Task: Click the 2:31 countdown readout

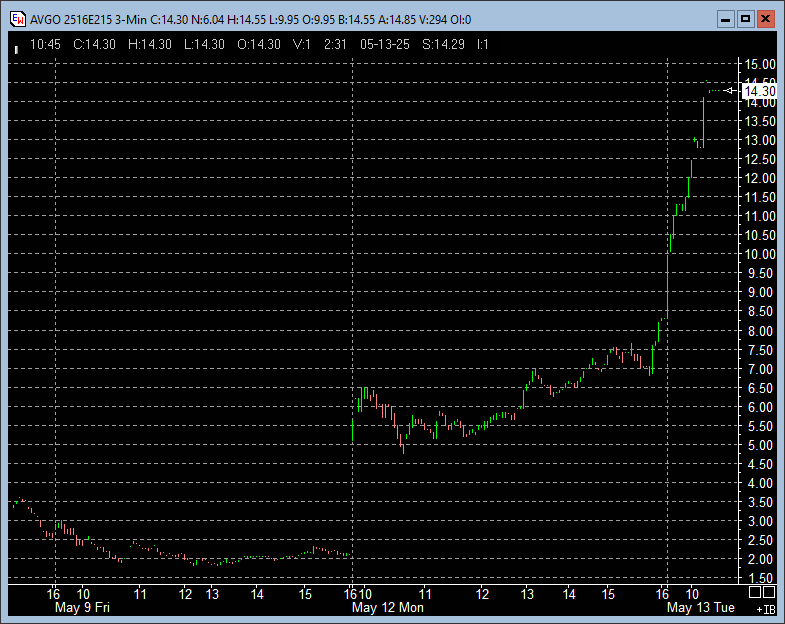Action: pos(335,45)
